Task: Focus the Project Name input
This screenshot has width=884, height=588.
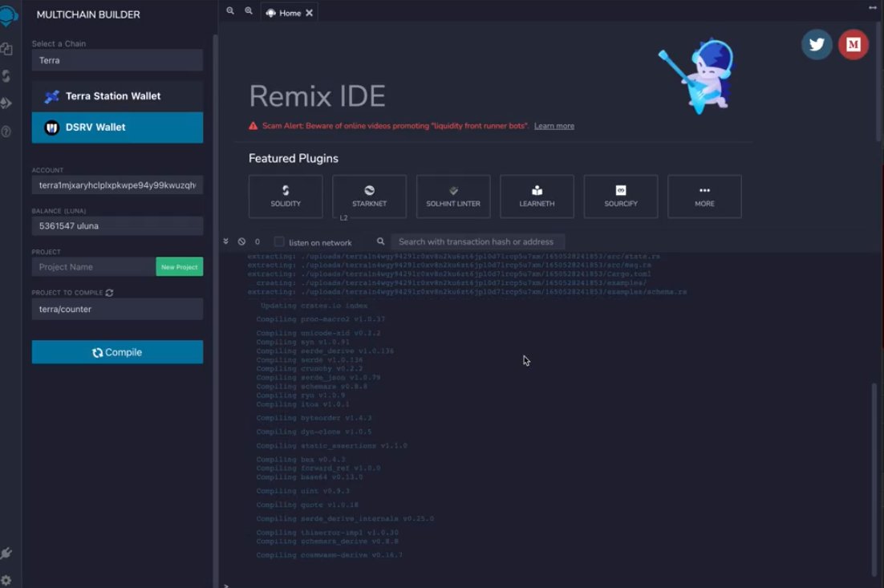Action: [94, 266]
